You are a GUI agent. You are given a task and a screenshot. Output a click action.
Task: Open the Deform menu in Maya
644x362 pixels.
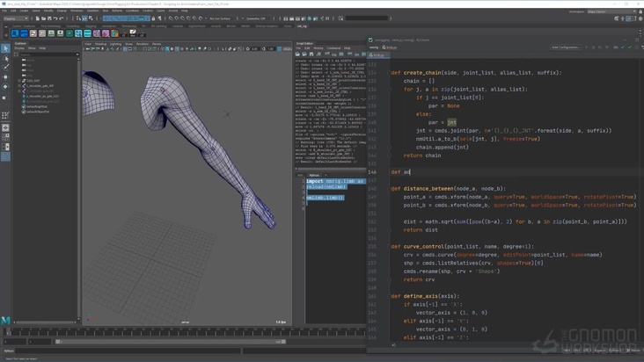[117, 11]
